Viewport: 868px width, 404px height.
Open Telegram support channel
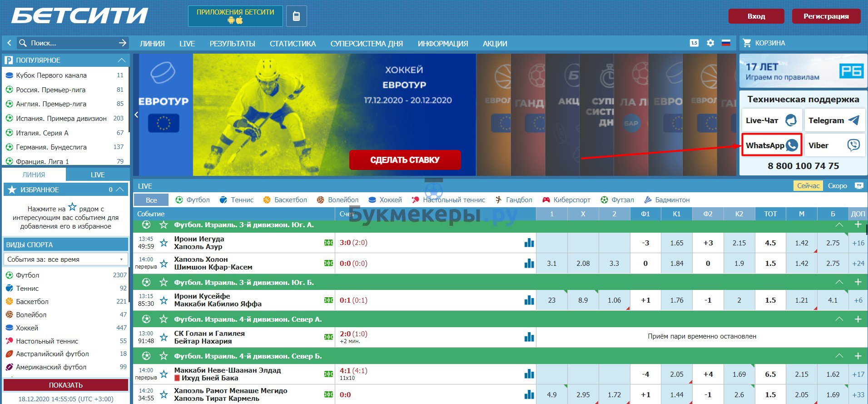pos(833,120)
